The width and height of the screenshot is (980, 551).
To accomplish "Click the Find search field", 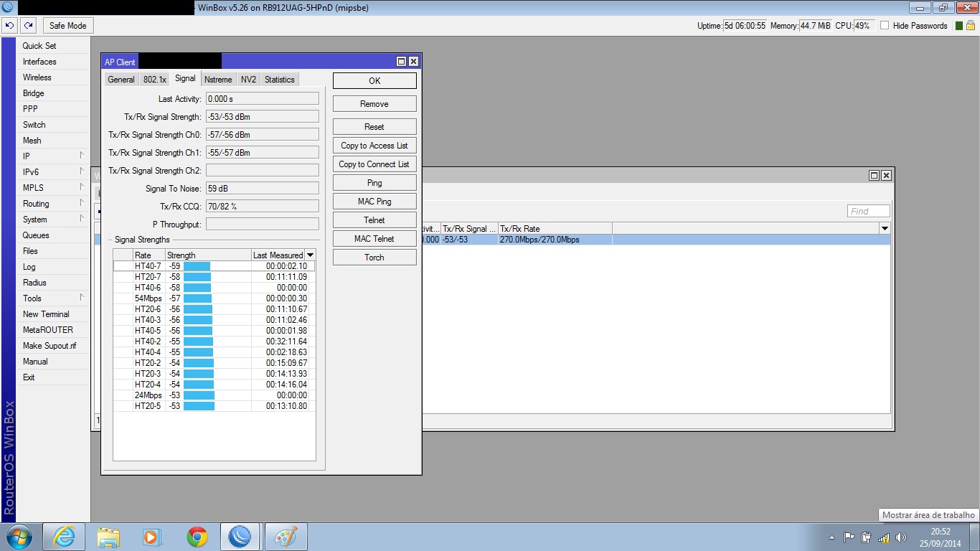I will tap(869, 211).
